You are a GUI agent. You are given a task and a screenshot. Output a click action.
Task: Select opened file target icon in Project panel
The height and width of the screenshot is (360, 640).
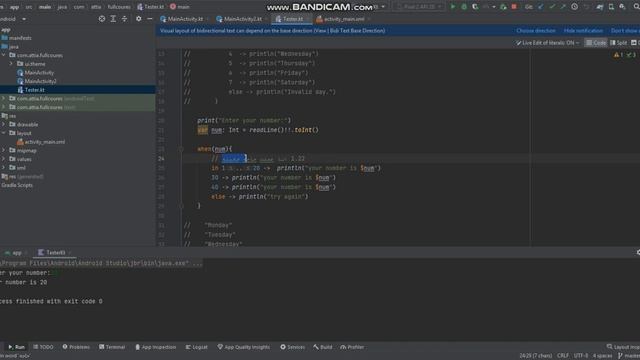pyautogui.click(x=102, y=19)
